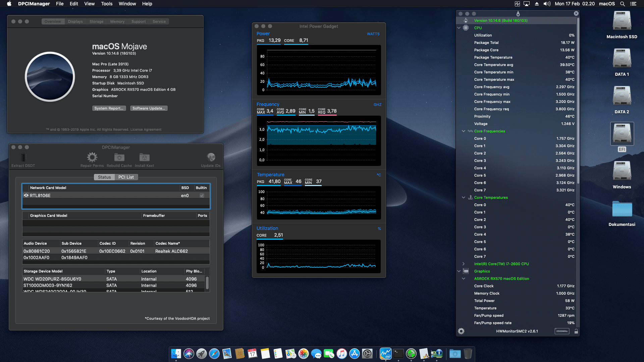
Task: Open Intel Power Gadget from the Dock
Action: [x=386, y=354]
